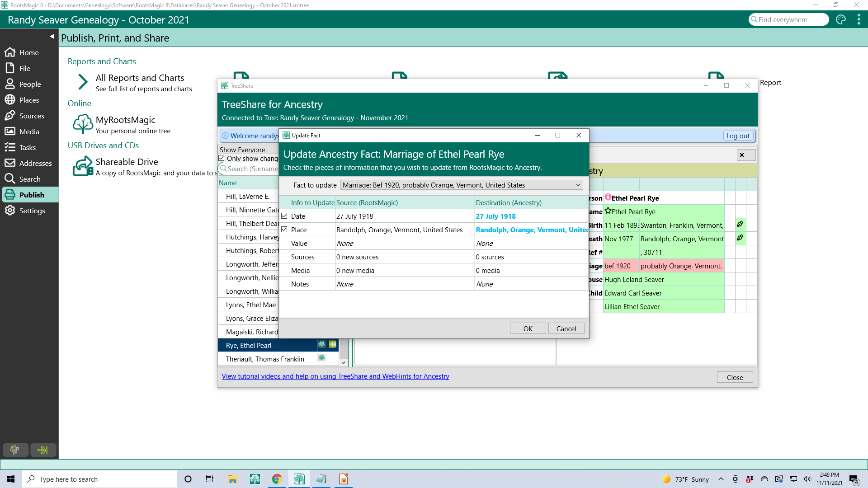Open Sources from the sidebar
The width and height of the screenshot is (868, 488).
[x=29, y=116]
